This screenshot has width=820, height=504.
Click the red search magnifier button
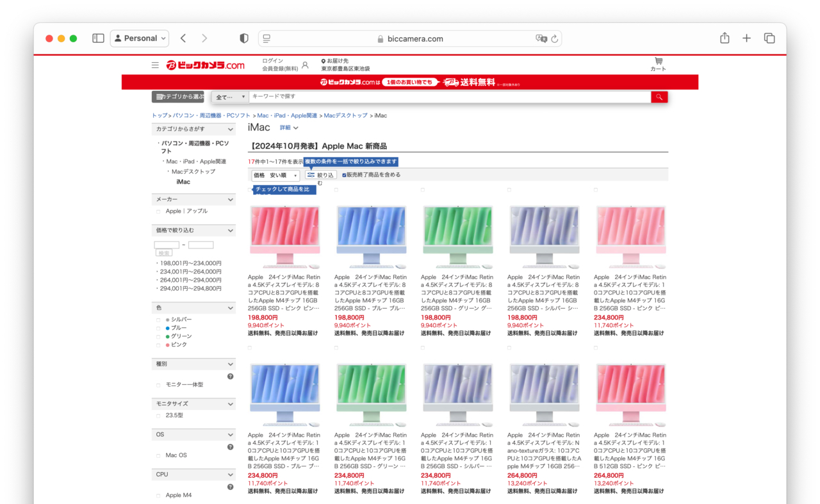tap(659, 97)
